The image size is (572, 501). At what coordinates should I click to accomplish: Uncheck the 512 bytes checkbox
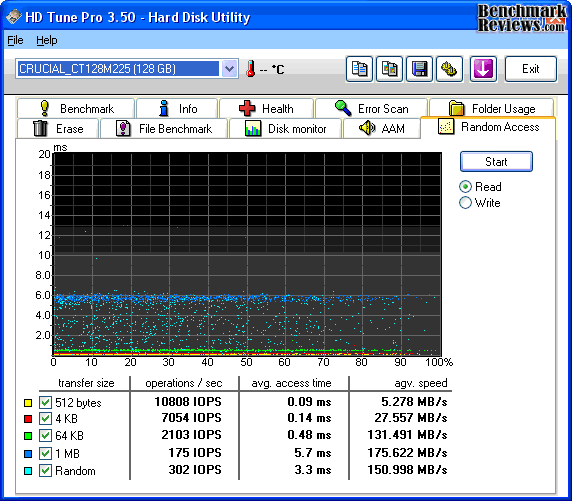click(x=45, y=402)
